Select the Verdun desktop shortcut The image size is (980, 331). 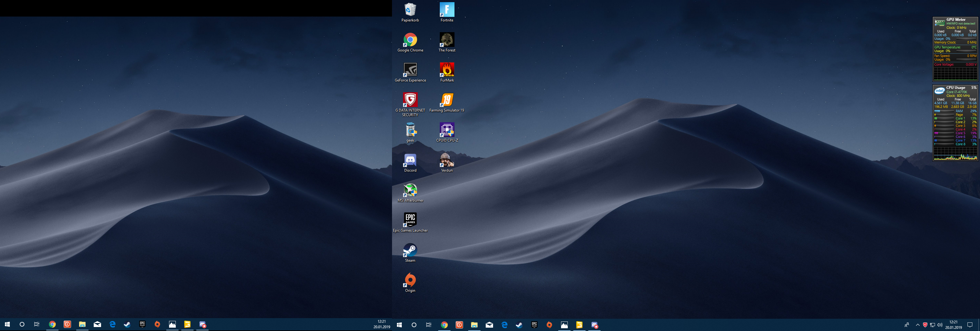(447, 160)
